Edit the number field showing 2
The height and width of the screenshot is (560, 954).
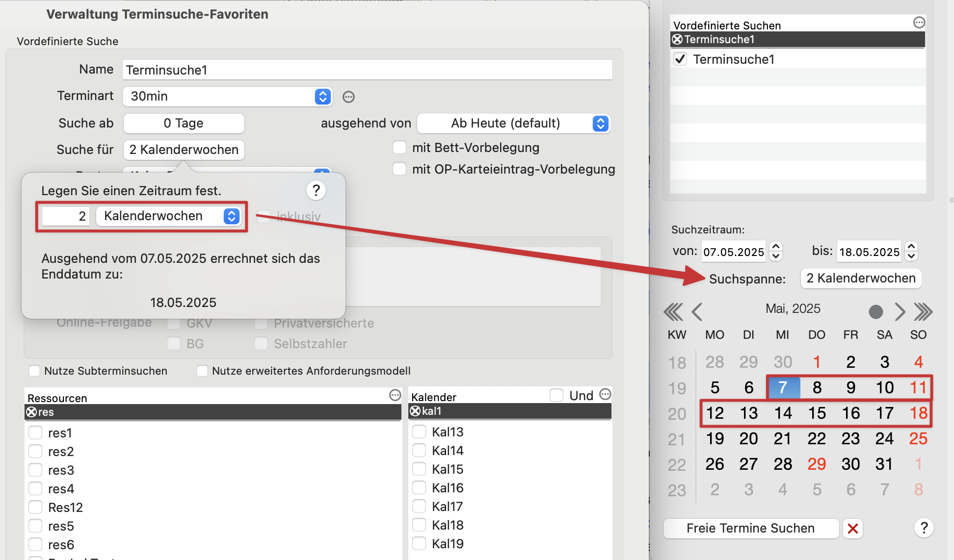pyautogui.click(x=65, y=216)
